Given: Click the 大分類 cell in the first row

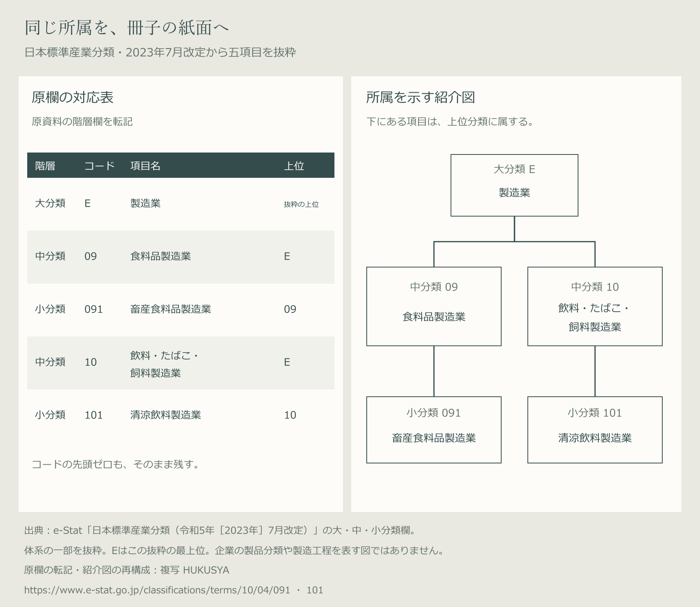Looking at the screenshot, I should pyautogui.click(x=50, y=203).
